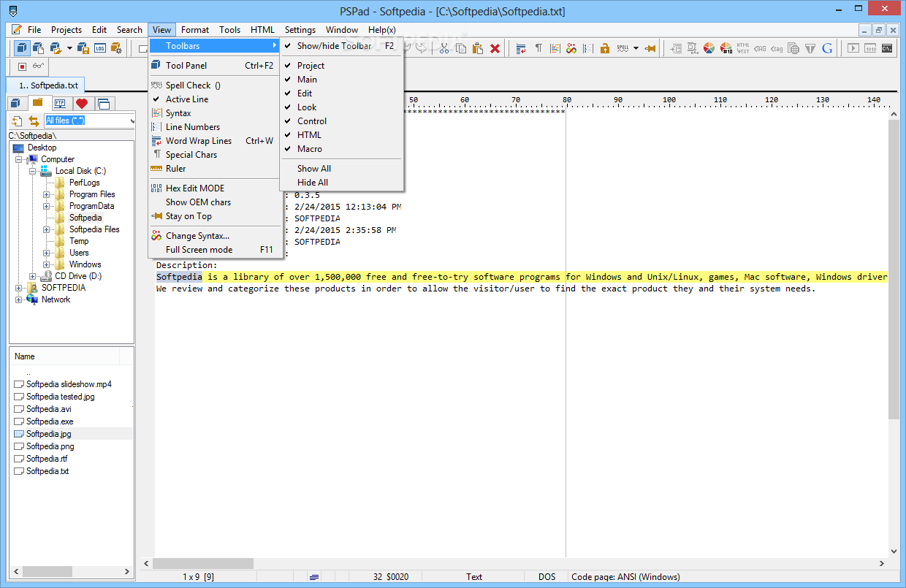This screenshot has width=906, height=588.
Task: Open the open-windows tab in side panel
Action: [103, 103]
